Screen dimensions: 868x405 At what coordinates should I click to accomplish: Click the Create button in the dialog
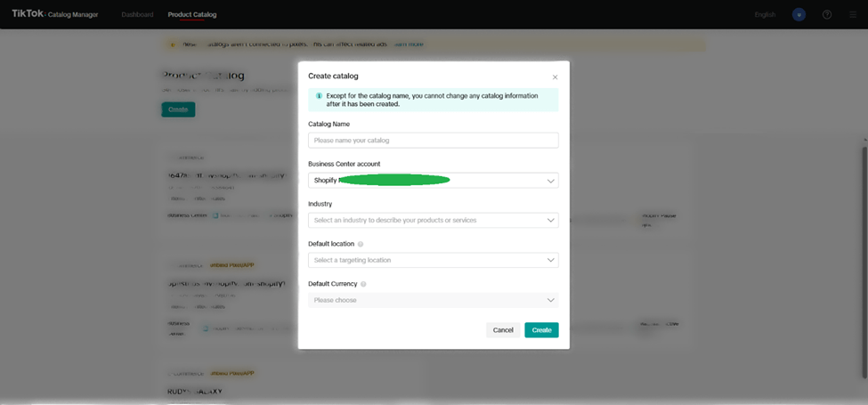(541, 330)
